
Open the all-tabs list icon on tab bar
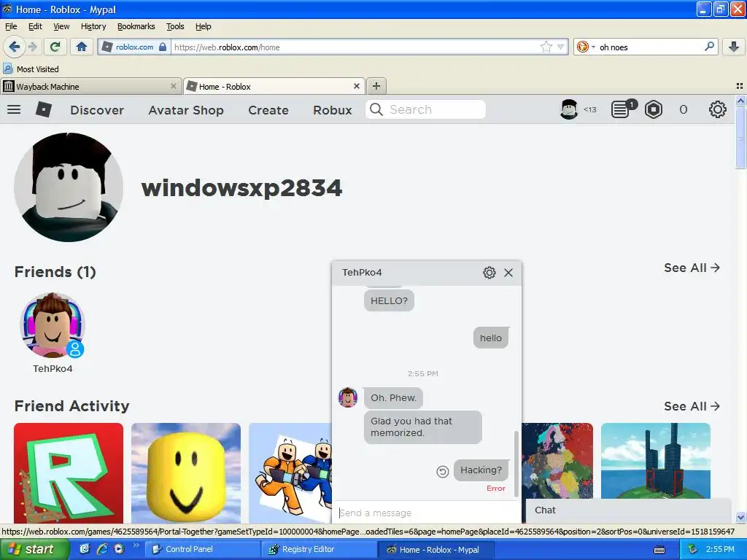pos(740,86)
